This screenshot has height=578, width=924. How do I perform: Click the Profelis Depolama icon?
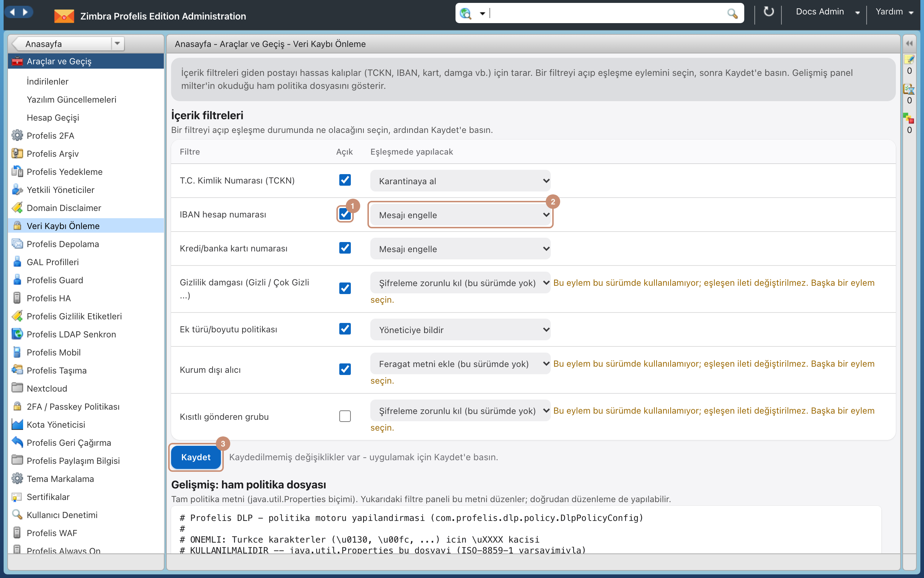[x=17, y=243]
